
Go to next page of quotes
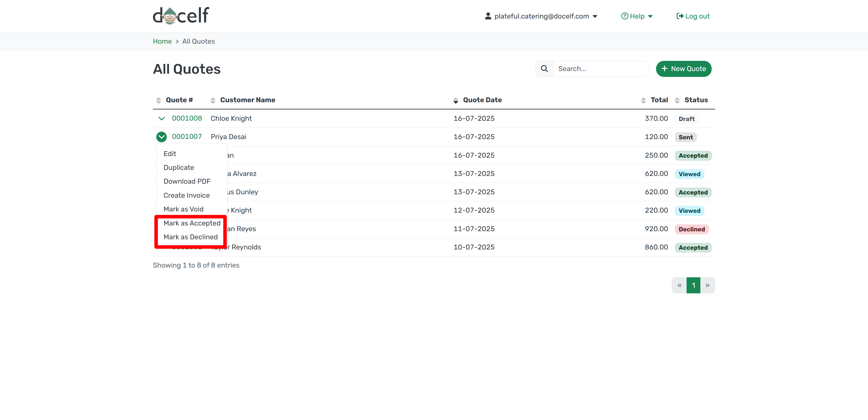pyautogui.click(x=707, y=285)
